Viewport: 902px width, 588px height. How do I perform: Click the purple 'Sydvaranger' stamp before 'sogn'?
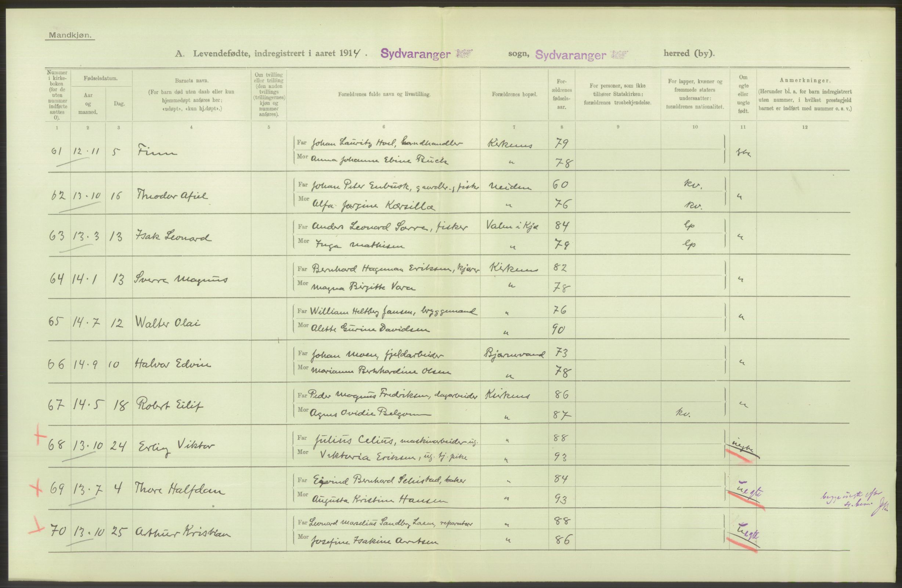pos(415,54)
